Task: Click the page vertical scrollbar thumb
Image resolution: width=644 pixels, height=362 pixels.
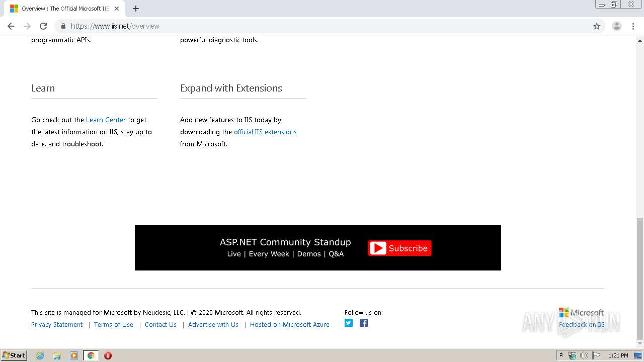Action: coord(640,279)
